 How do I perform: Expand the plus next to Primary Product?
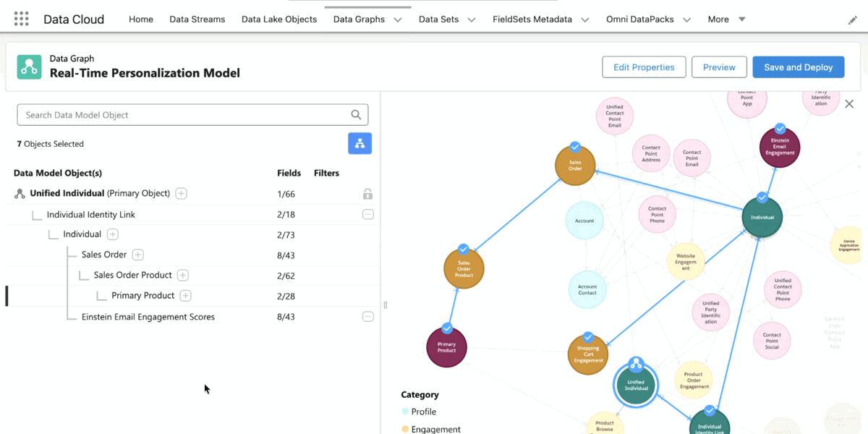point(185,296)
